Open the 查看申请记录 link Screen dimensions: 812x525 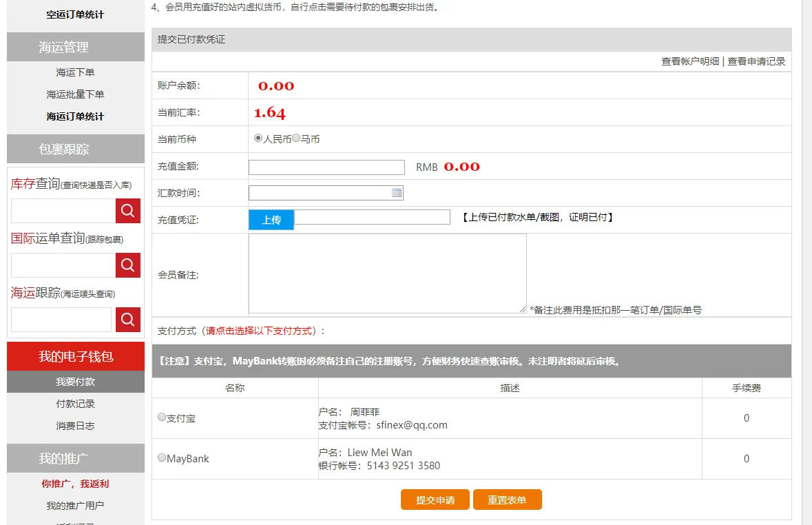[758, 61]
